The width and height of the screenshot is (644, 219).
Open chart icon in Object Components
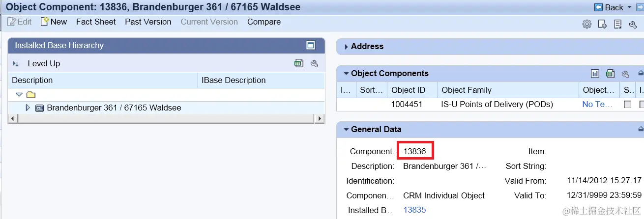click(595, 74)
